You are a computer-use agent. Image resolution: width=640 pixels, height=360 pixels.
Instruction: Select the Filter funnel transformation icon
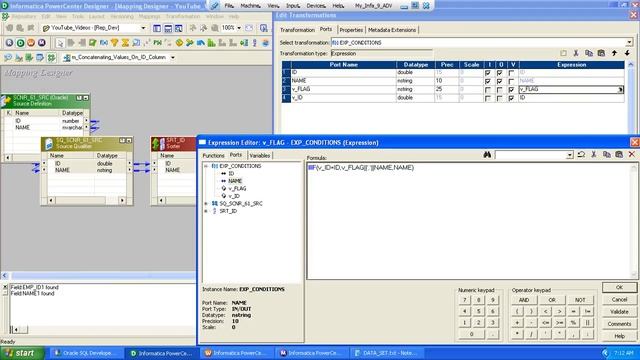point(115,43)
